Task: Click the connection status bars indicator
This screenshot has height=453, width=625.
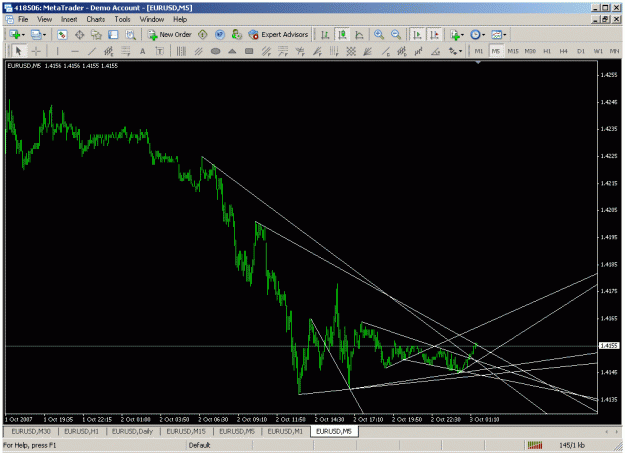Action: 535,445
